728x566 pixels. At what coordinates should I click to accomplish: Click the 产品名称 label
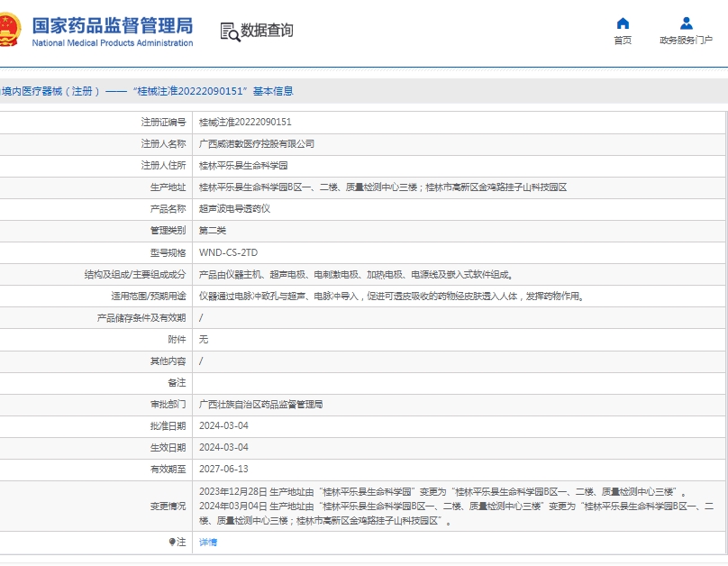(168, 209)
